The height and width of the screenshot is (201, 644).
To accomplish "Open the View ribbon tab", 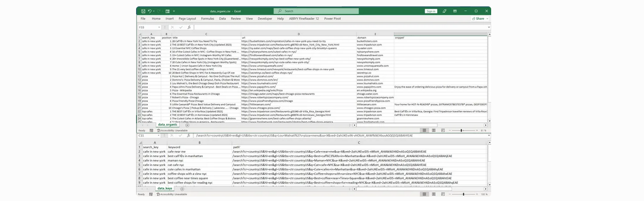I will point(250,19).
